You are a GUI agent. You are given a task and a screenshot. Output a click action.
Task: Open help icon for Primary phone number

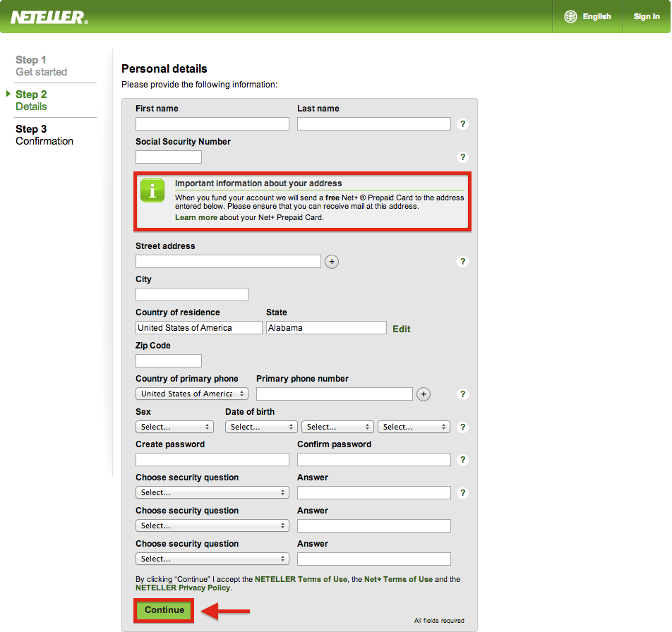tap(462, 394)
